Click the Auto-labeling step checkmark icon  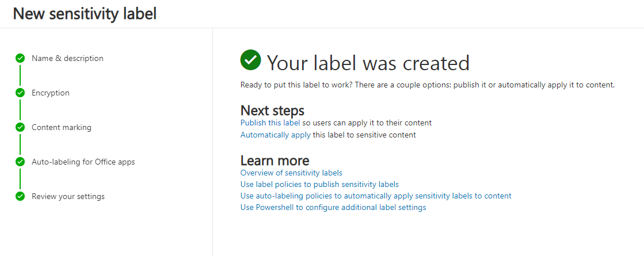pyautogui.click(x=20, y=162)
